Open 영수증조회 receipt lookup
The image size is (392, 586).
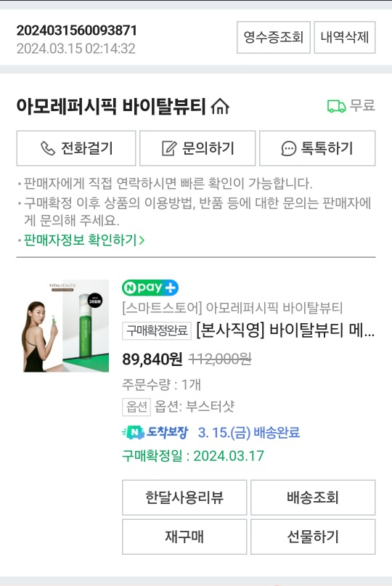[x=274, y=37]
